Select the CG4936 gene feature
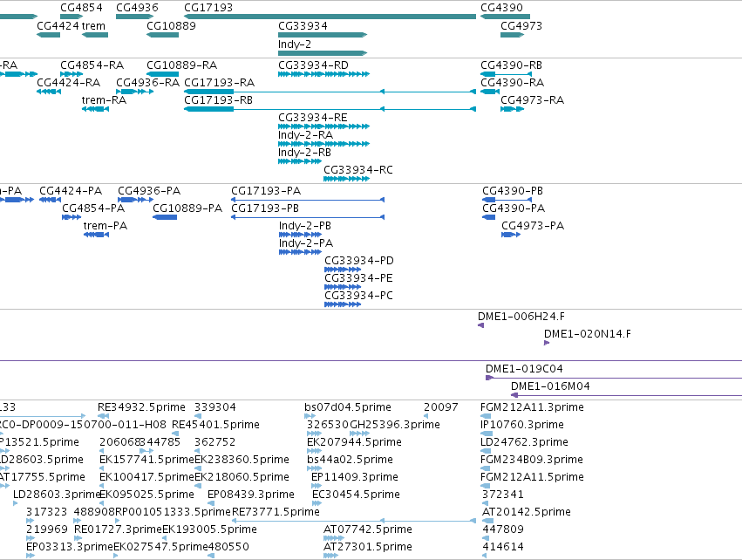742x560 pixels. tap(135, 17)
